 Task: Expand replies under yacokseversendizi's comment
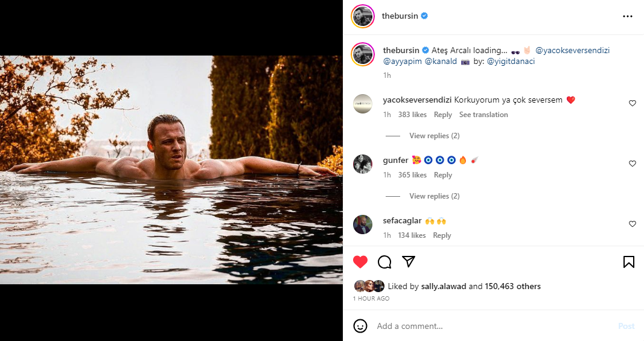tap(434, 136)
